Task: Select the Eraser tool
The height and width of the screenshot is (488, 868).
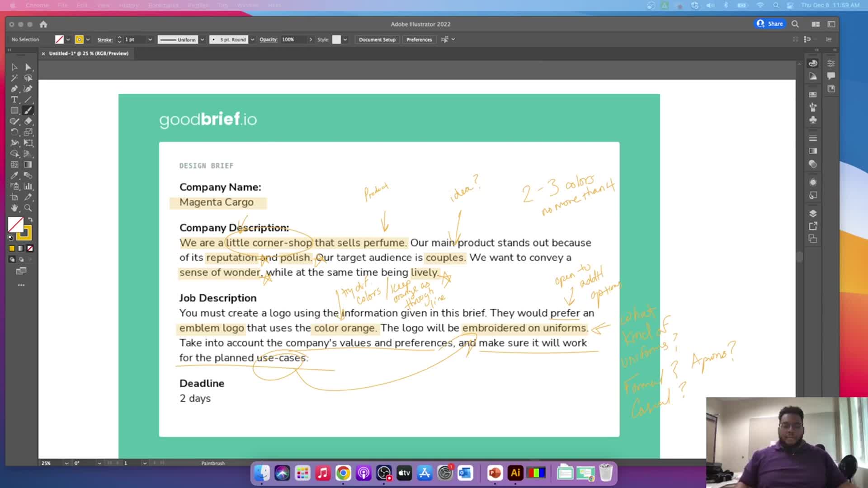Action: tap(28, 121)
